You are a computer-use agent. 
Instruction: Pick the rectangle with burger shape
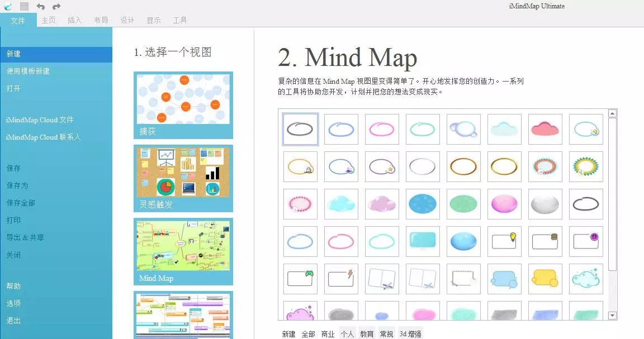pos(545,241)
